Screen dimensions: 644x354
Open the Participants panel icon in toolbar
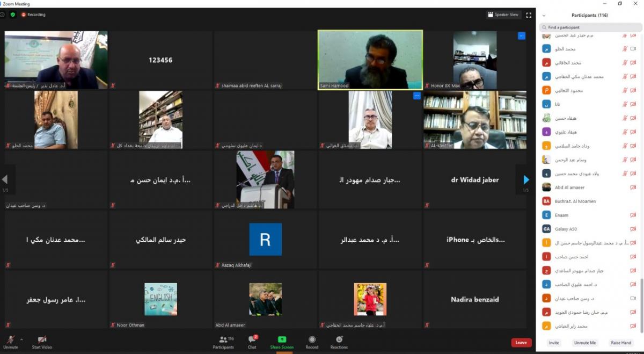pos(223,341)
